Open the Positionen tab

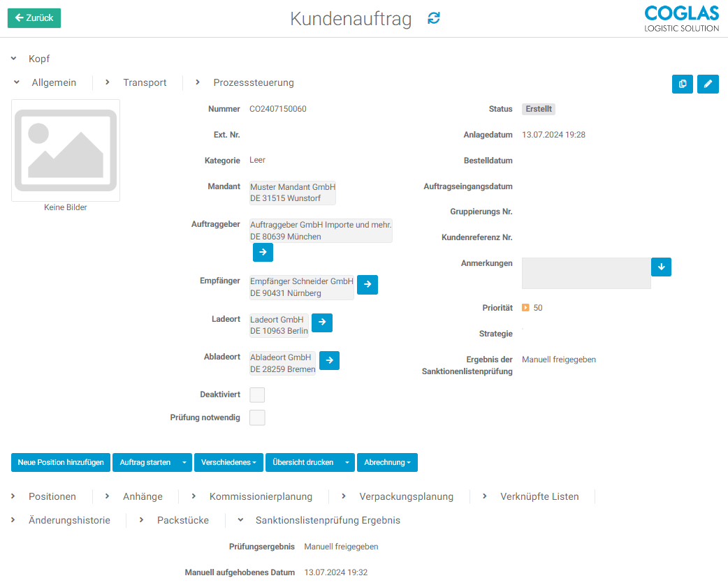pyautogui.click(x=52, y=496)
